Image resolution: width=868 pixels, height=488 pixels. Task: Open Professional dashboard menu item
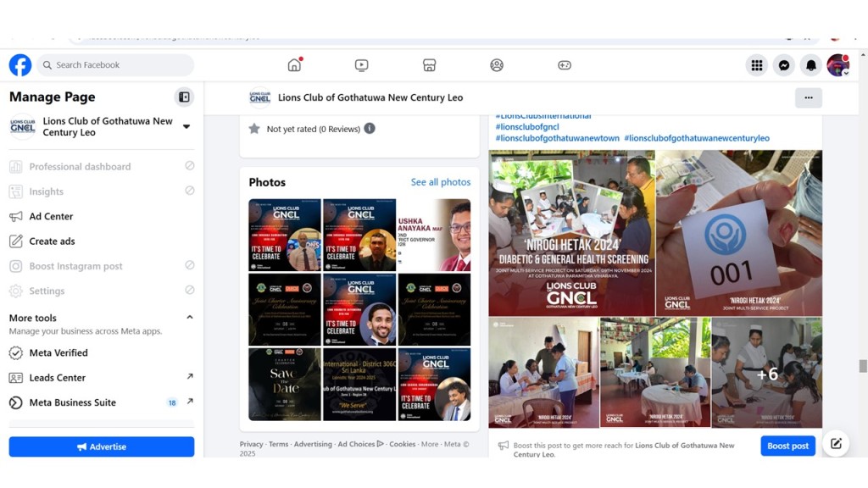click(x=102, y=167)
